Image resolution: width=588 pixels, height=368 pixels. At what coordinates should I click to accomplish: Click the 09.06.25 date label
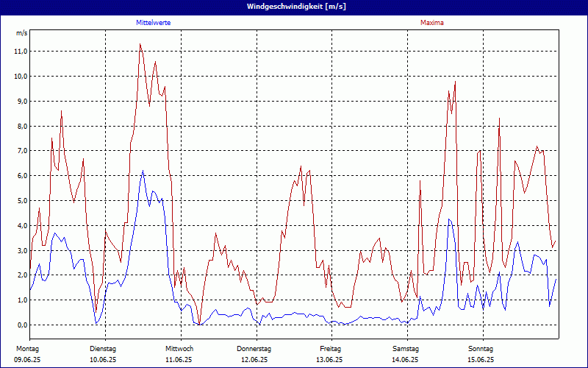(27, 360)
